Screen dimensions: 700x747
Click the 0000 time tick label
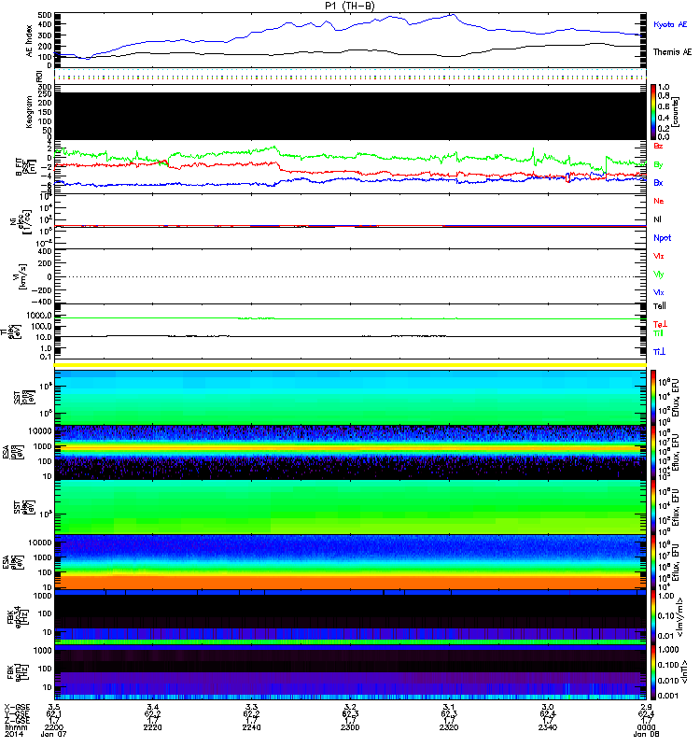pyautogui.click(x=646, y=727)
